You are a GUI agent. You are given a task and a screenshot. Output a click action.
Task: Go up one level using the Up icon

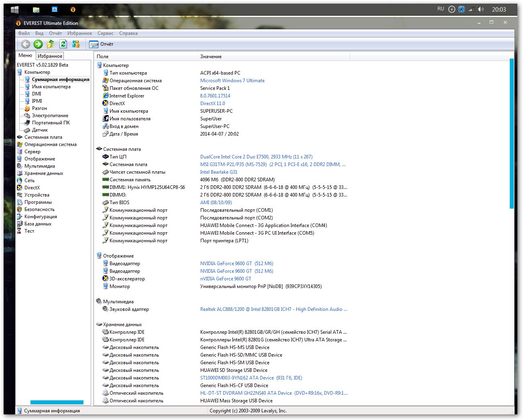(51, 44)
